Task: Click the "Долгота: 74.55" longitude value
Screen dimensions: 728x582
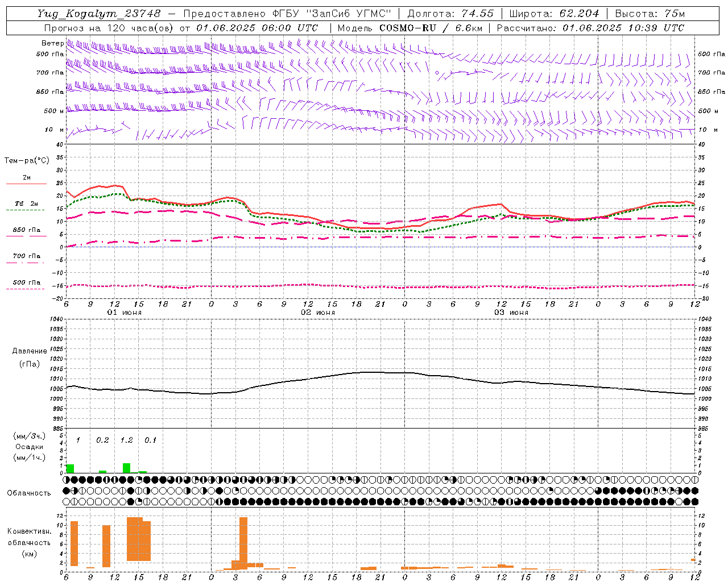Action: coord(450,14)
